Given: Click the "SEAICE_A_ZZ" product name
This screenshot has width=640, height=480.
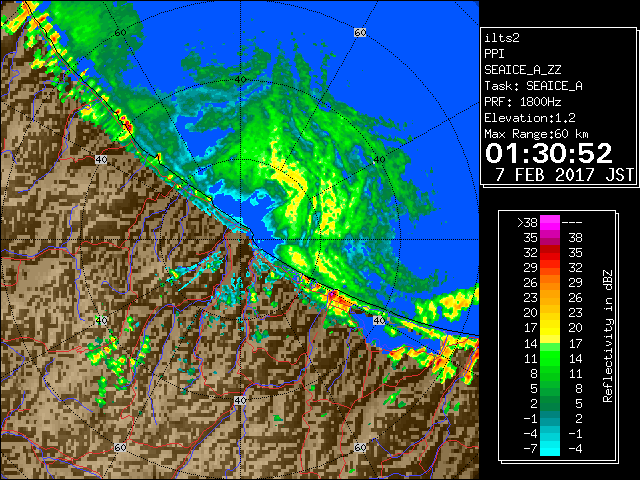Looking at the screenshot, I should tap(522, 70).
